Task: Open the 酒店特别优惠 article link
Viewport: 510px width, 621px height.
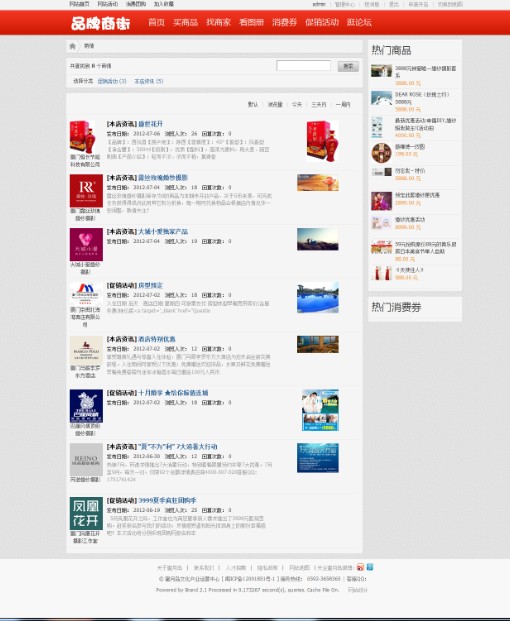Action: click(157, 339)
